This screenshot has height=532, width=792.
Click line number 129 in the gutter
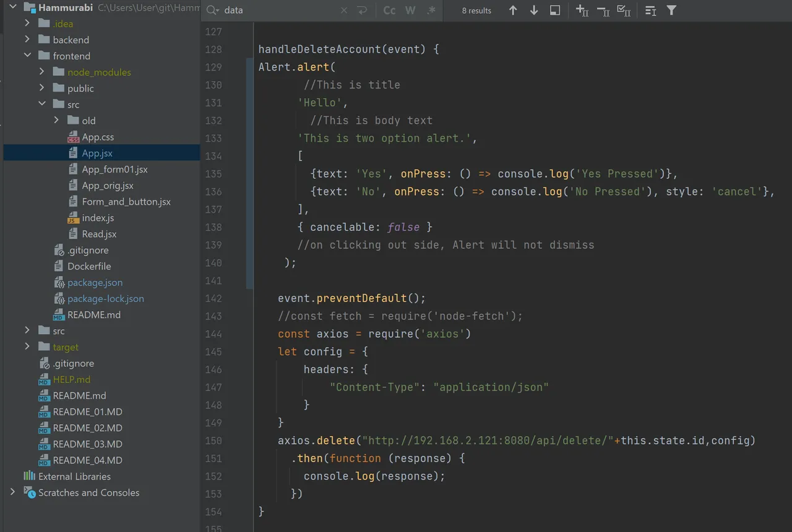coord(213,67)
